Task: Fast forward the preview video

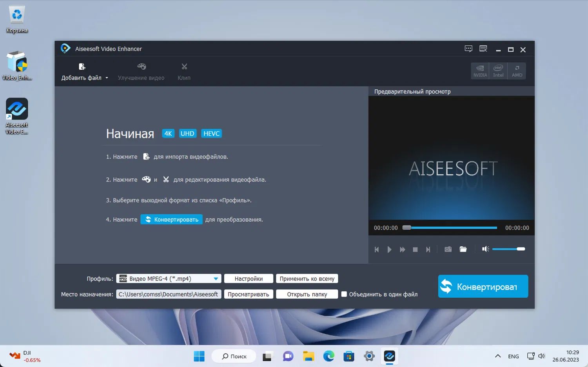Action: click(x=402, y=249)
